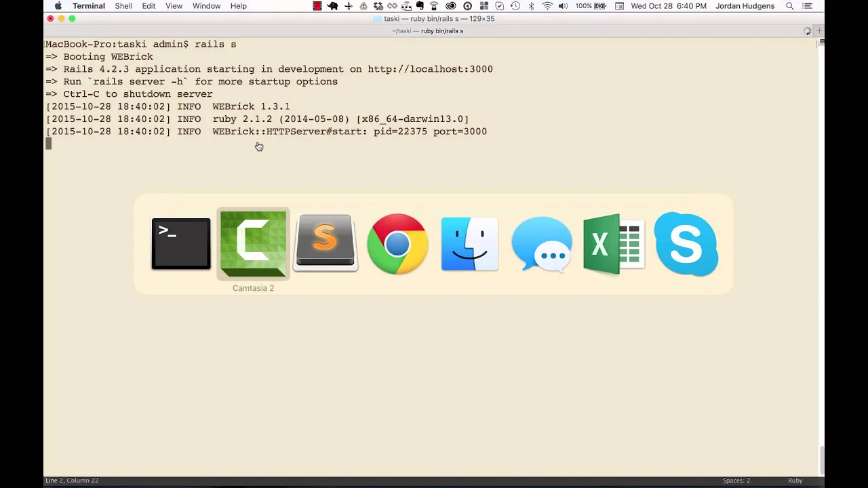868x488 pixels.
Task: Select Camtasia 2 in the app switcher
Action: pyautogui.click(x=253, y=244)
